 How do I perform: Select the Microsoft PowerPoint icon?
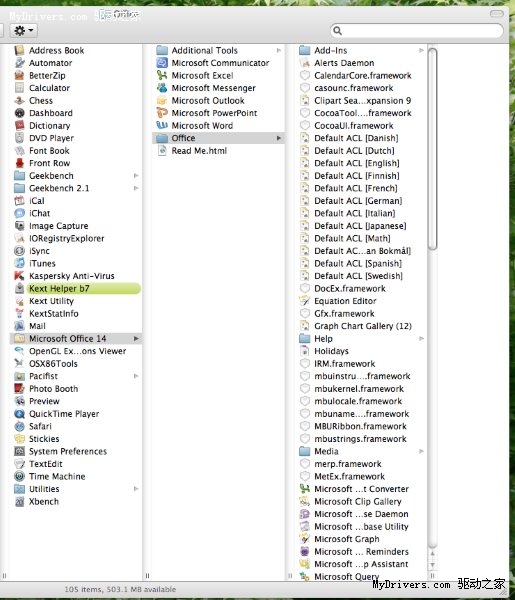click(162, 113)
